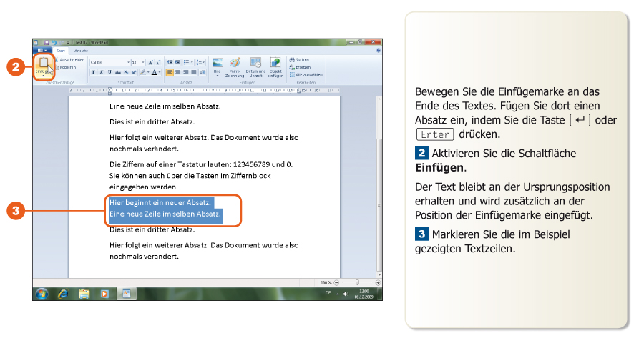Click Ausschneiden in the clipboard group
This screenshot has width=644, height=343.
pyautogui.click(x=72, y=60)
